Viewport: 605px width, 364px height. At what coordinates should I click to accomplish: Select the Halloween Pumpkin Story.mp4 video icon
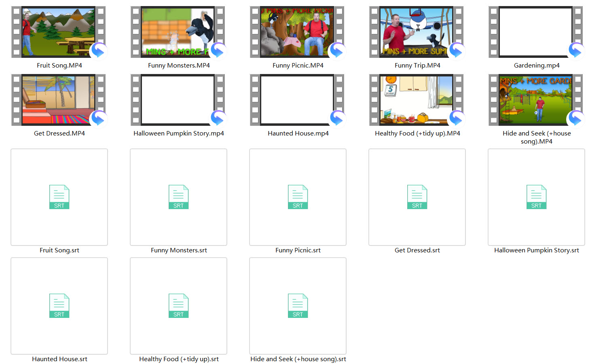point(178,100)
